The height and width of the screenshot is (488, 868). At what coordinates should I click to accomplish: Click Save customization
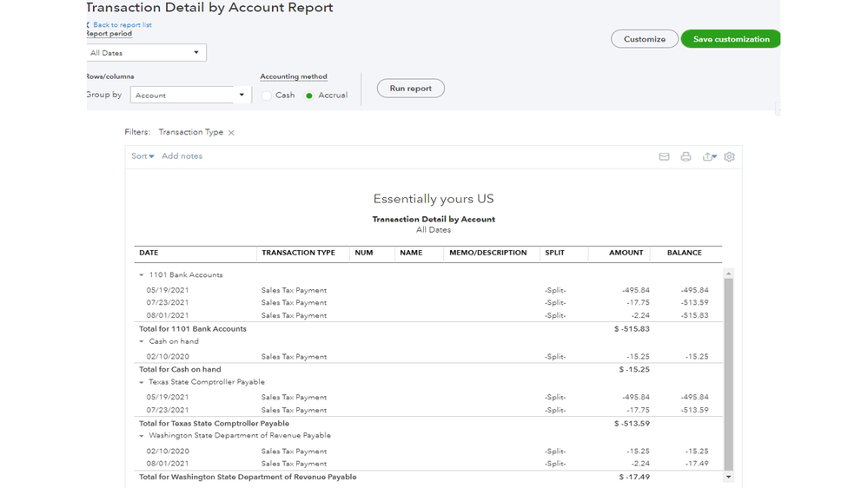(731, 39)
